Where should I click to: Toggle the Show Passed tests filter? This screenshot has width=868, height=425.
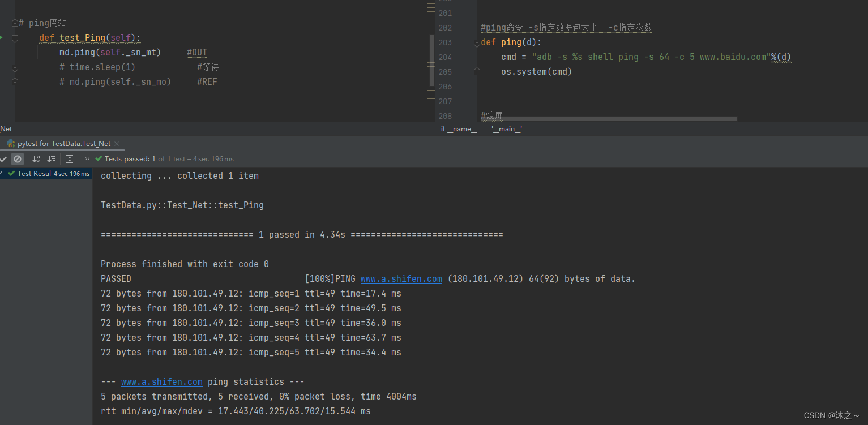tap(3, 158)
